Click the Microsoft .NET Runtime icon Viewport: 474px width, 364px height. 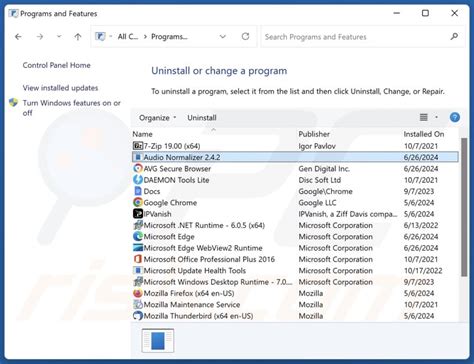[138, 225]
